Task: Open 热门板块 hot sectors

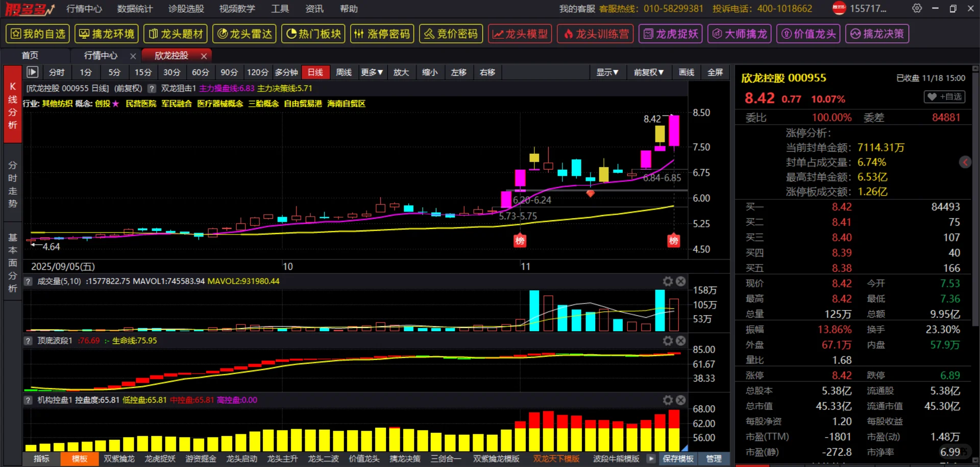Action: point(313,34)
